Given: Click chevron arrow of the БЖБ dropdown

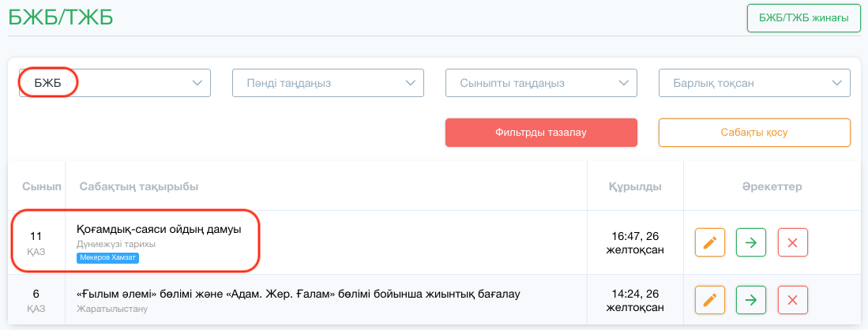Looking at the screenshot, I should pyautogui.click(x=197, y=83).
